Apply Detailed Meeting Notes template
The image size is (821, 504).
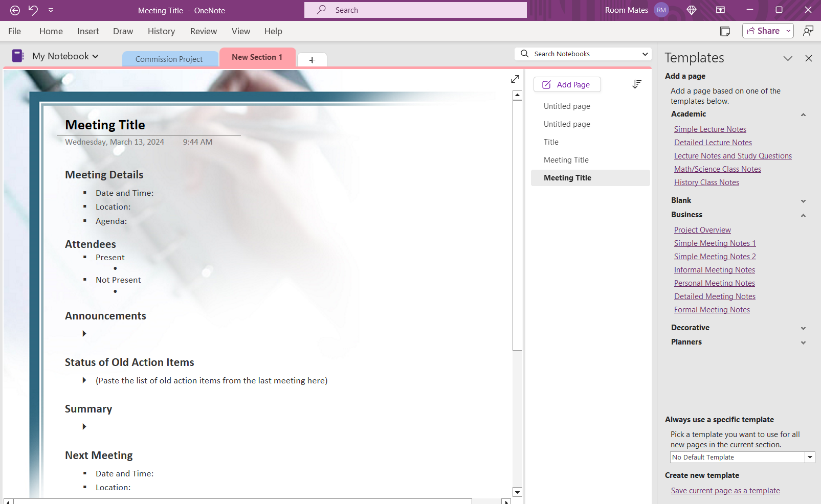715,296
